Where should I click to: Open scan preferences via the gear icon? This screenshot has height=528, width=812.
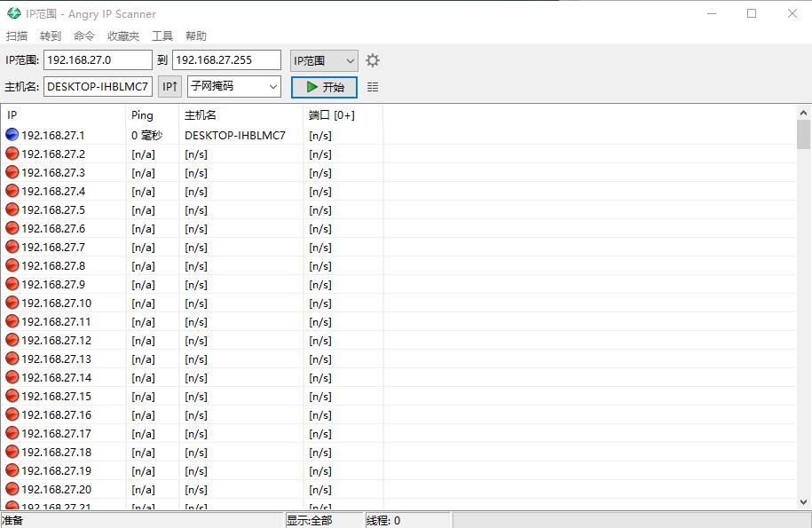coord(372,59)
